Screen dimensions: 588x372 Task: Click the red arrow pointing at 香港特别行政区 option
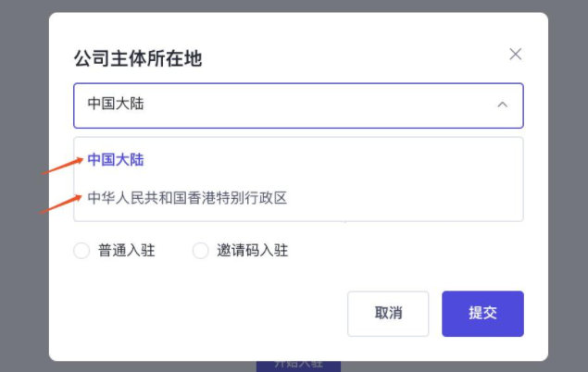click(x=60, y=205)
